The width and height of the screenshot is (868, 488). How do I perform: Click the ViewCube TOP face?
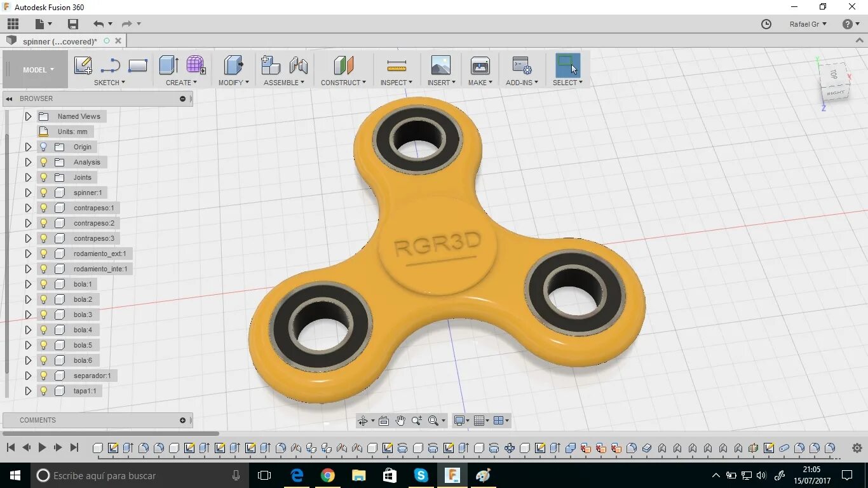[834, 75]
